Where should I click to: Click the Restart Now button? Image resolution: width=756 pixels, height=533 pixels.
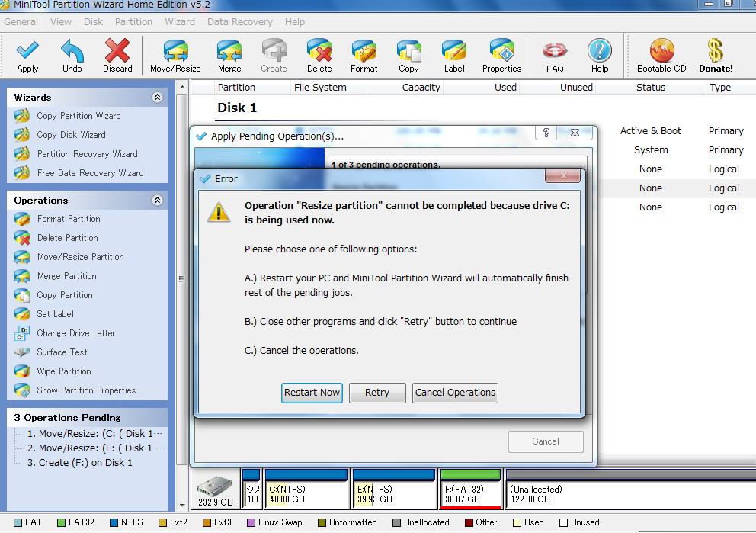point(312,393)
